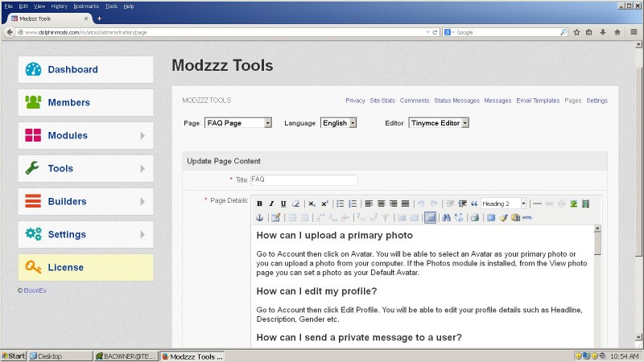The height and width of the screenshot is (362, 644).
Task: Click the bookmark star icon
Action: (576, 32)
